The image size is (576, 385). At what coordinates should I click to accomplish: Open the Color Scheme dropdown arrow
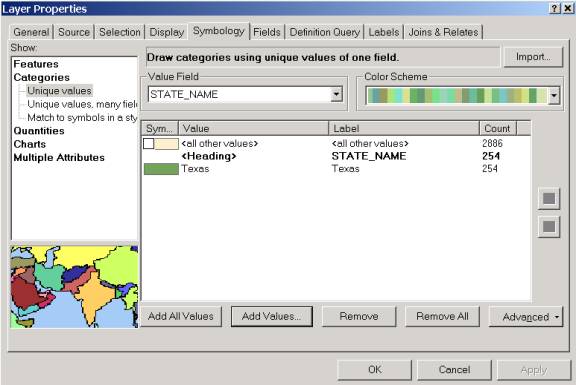tap(554, 96)
